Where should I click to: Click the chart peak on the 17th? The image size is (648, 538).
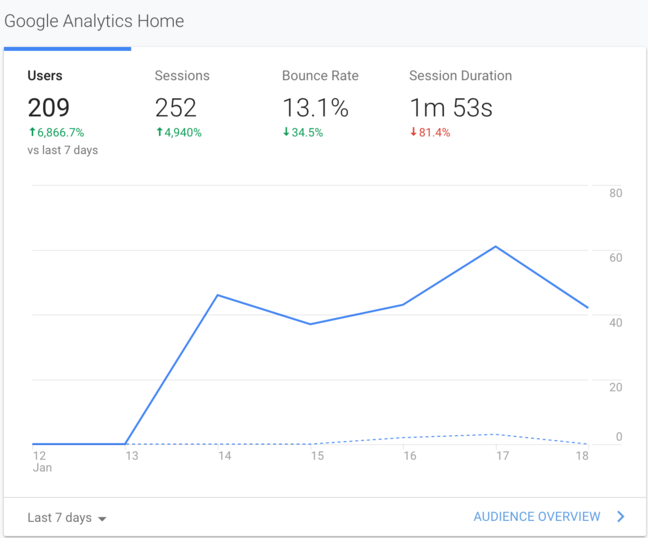496,246
